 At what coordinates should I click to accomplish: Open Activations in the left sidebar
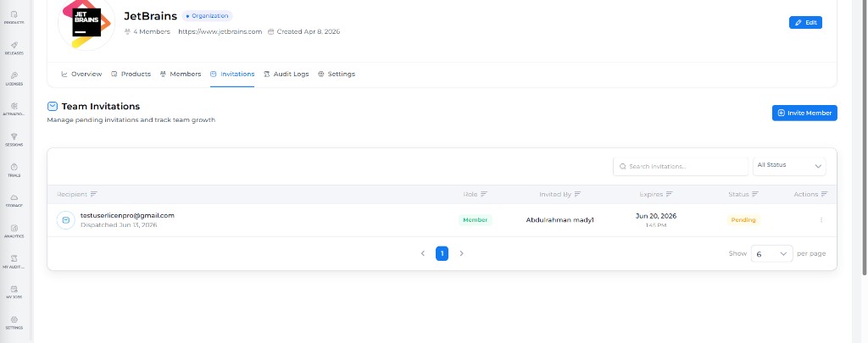pos(14,109)
